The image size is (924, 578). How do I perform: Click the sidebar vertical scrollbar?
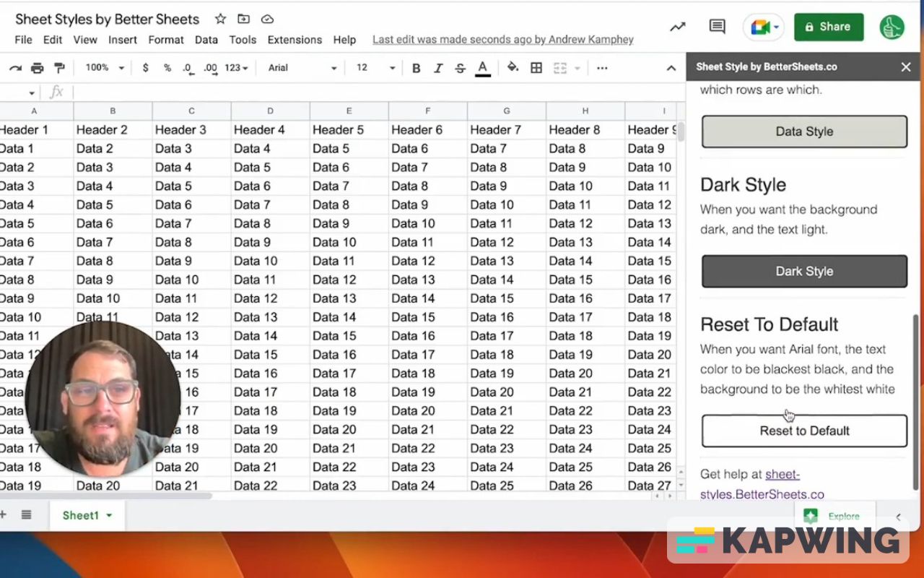point(917,401)
